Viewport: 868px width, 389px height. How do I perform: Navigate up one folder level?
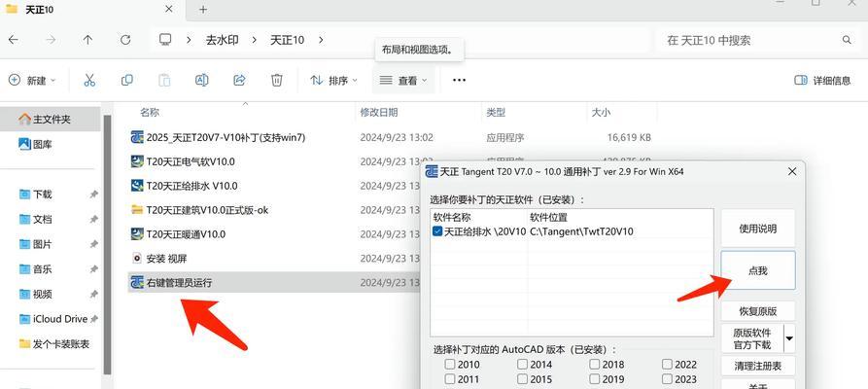[x=87, y=40]
